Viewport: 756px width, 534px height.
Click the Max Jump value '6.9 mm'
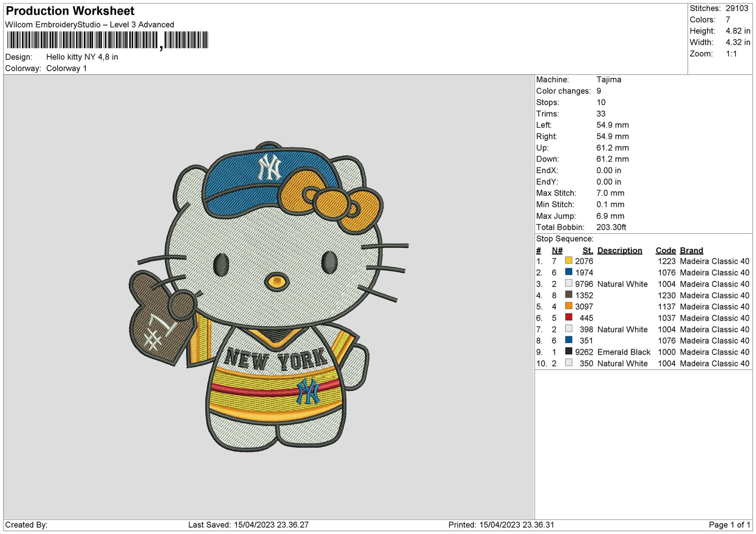tap(611, 216)
